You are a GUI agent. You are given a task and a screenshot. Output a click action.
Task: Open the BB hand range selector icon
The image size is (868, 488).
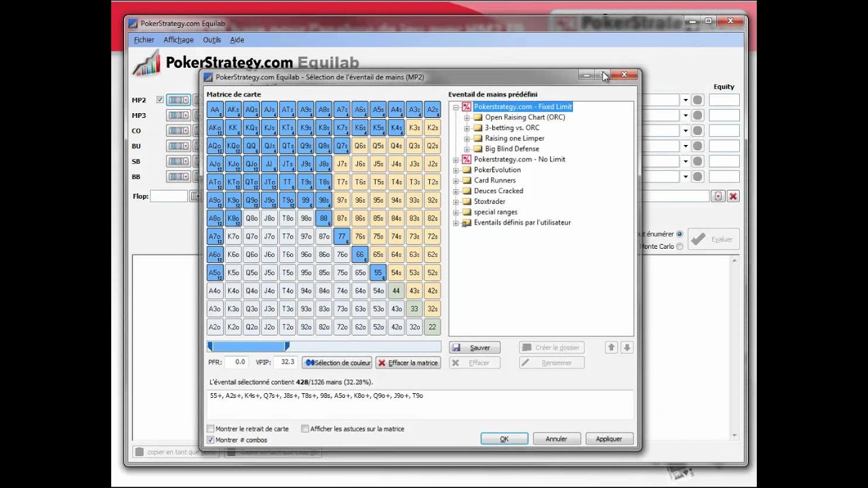[x=178, y=176]
